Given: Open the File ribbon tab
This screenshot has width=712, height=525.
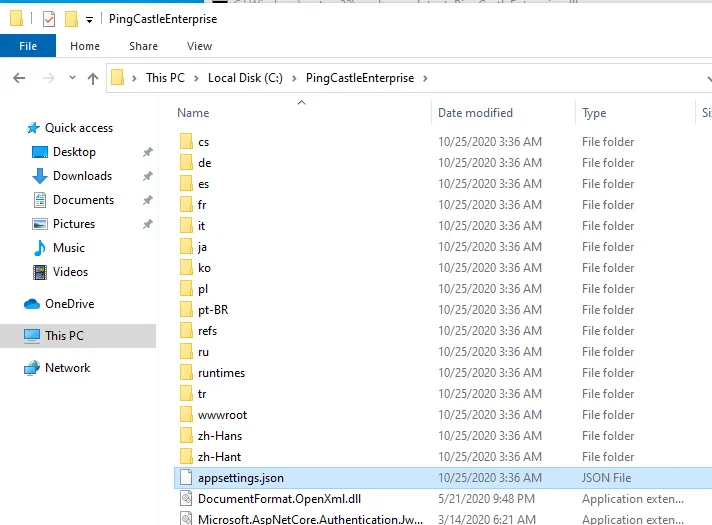Looking at the screenshot, I should click(x=28, y=46).
